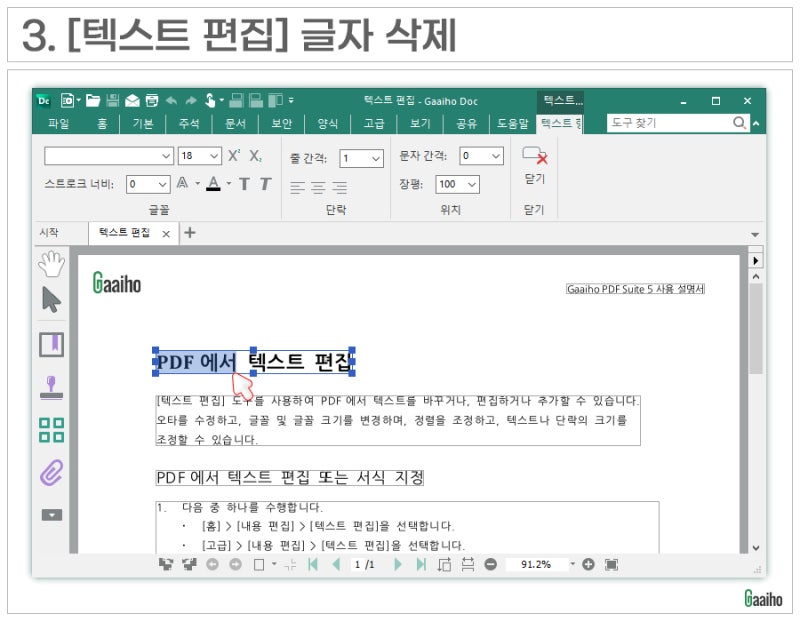Toggle the italic T formatting
Image resolution: width=800 pixels, height=622 pixels.
[x=265, y=184]
